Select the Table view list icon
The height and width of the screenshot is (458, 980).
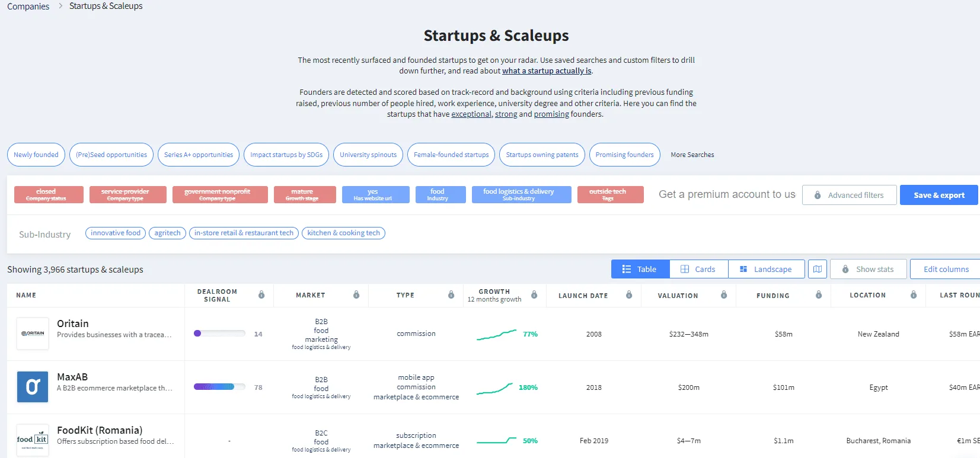click(x=627, y=269)
